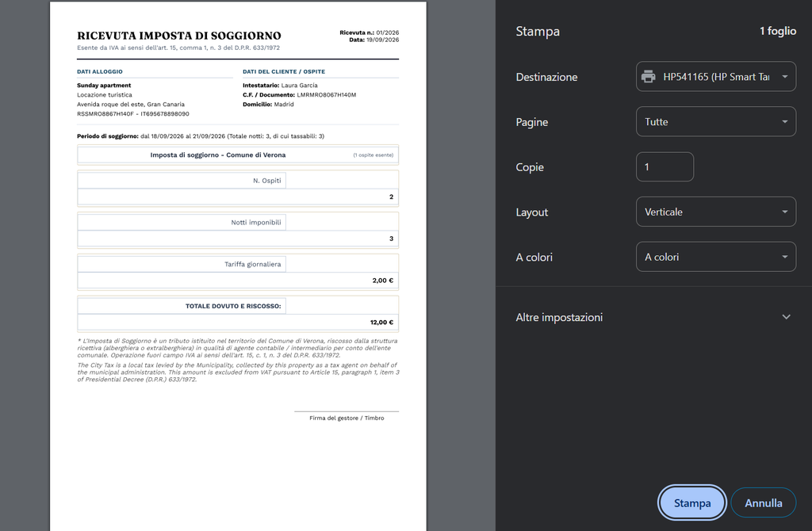Click the Totale 12,00 € amount row
The height and width of the screenshot is (531, 812).
[238, 323]
